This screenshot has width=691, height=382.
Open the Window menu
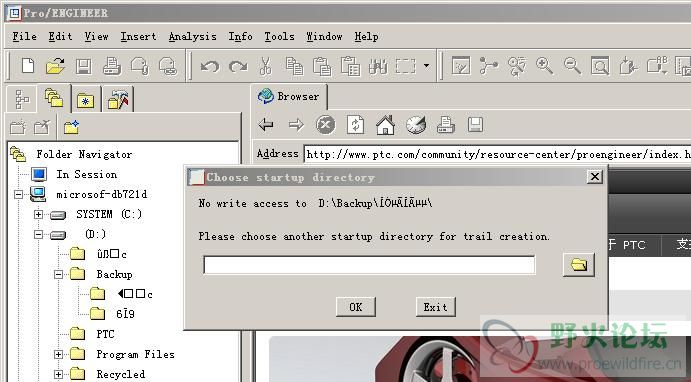click(x=324, y=37)
